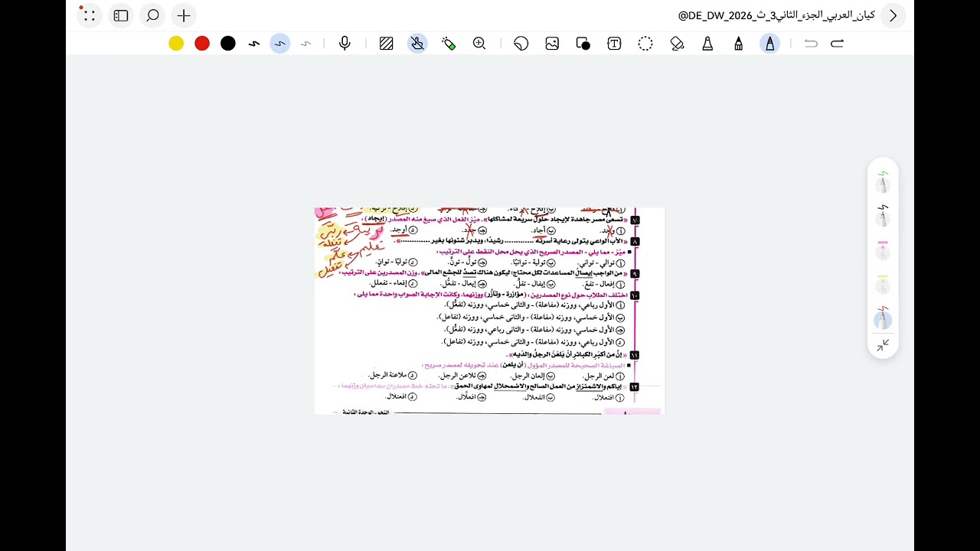
Task: Click the hatched square tool icon
Action: pos(386,44)
